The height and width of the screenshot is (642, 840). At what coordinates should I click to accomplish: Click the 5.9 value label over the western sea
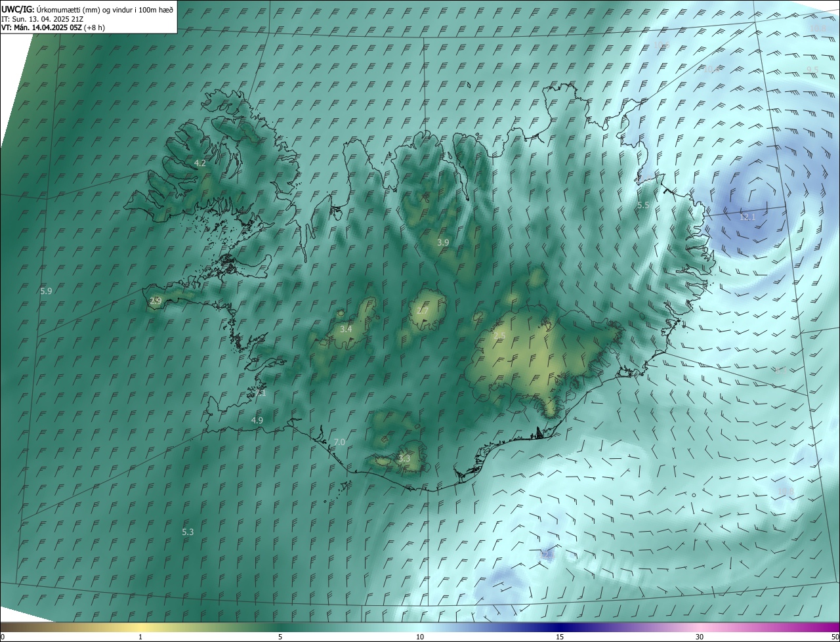tap(46, 291)
